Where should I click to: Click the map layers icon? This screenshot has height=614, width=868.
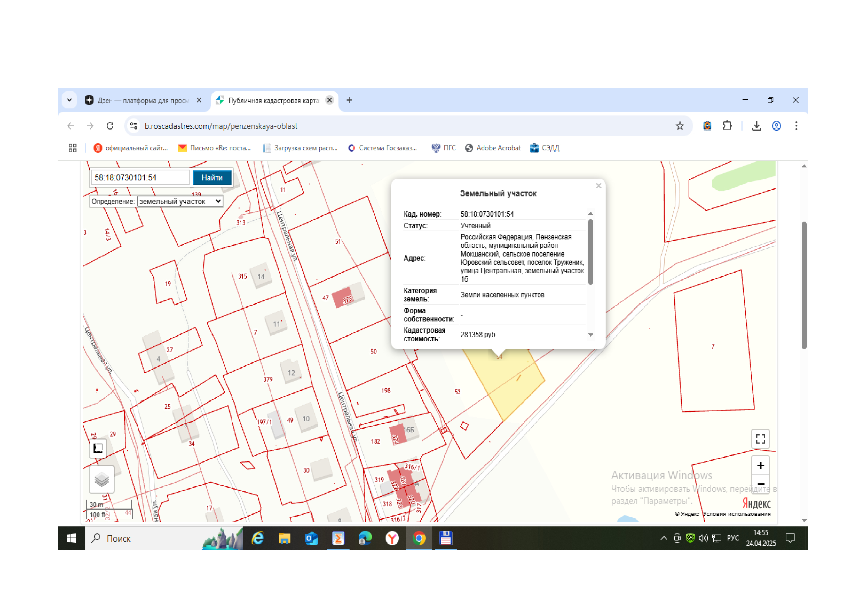[102, 480]
